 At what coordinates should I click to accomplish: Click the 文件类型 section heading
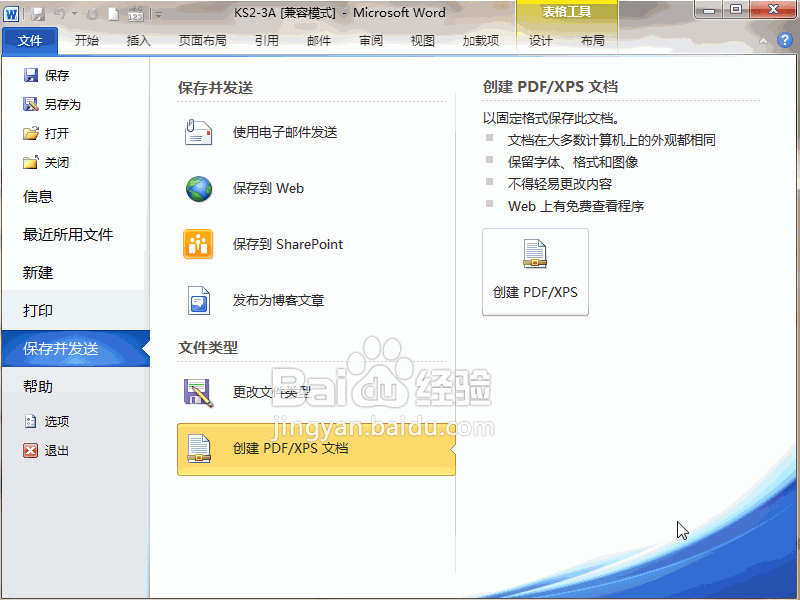[208, 347]
